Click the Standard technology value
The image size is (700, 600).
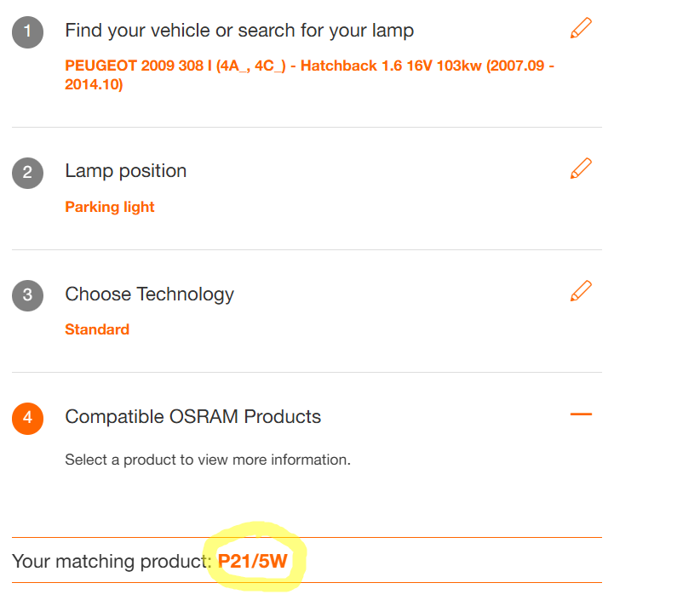click(97, 329)
